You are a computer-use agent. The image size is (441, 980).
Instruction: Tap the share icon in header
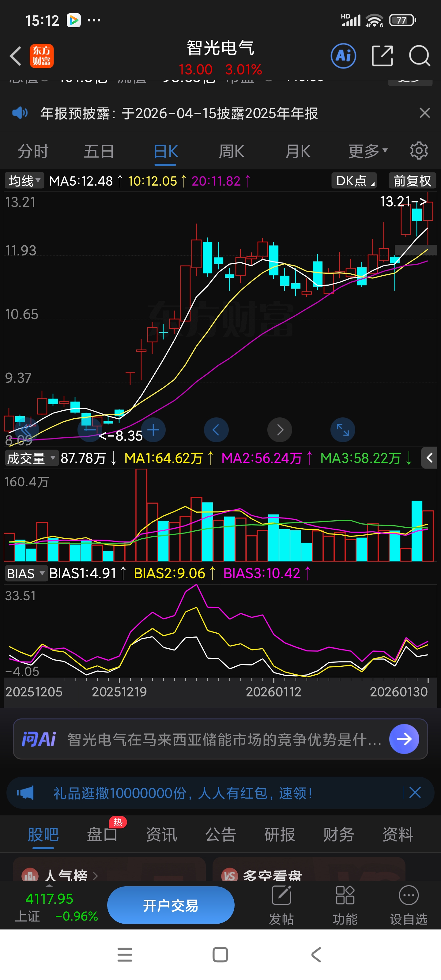click(x=382, y=56)
